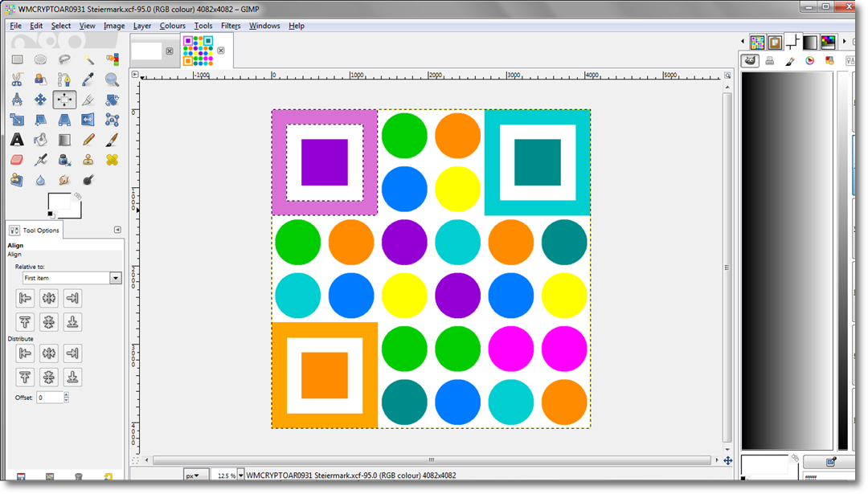
Task: Select the Move tool
Action: 40,100
